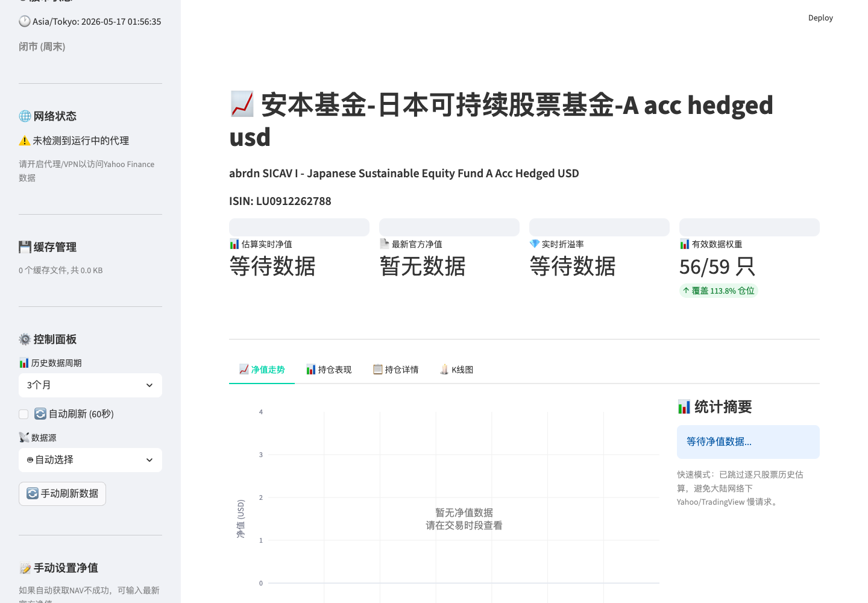This screenshot has height=603, width=868.
Task: Click the abrdn SICAV I fund subtitle
Action: point(404,174)
